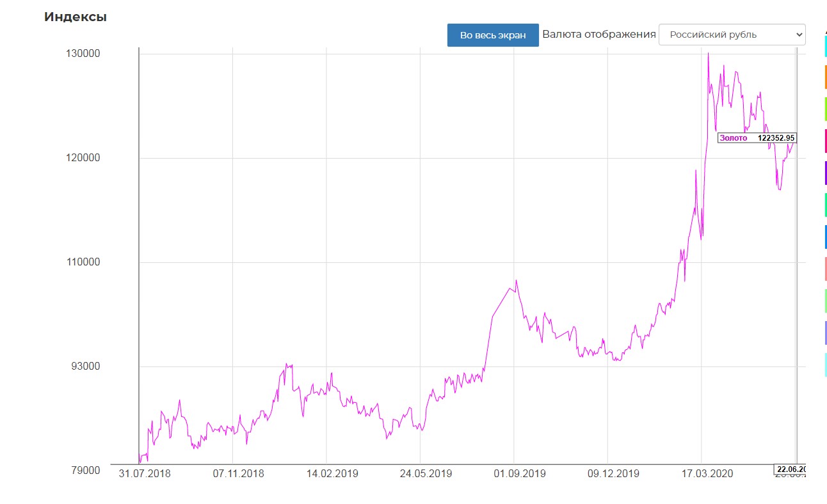Click the 'Во весь экран' fullscreen button

[493, 35]
